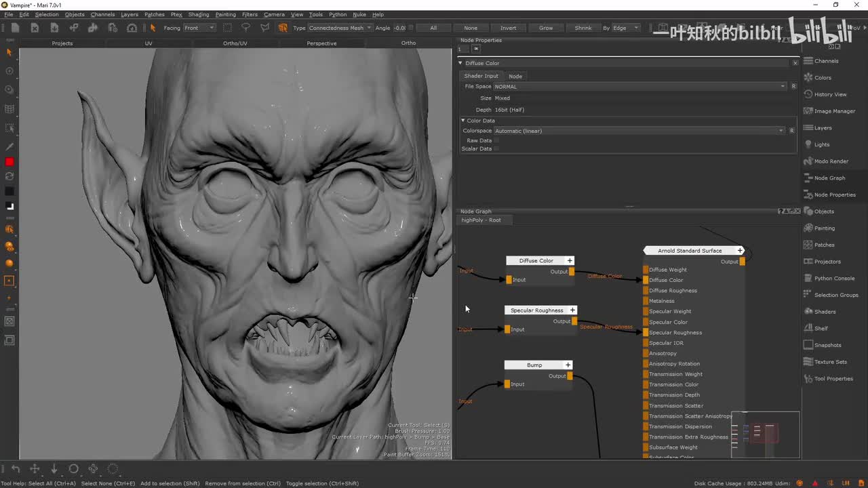Image resolution: width=868 pixels, height=488 pixels.
Task: Enable the Raw Data checkbox
Action: coord(496,140)
